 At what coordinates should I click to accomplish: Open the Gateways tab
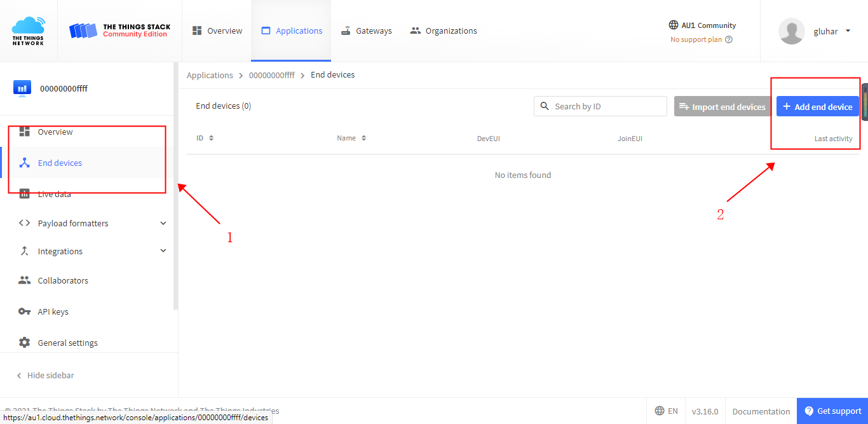367,31
